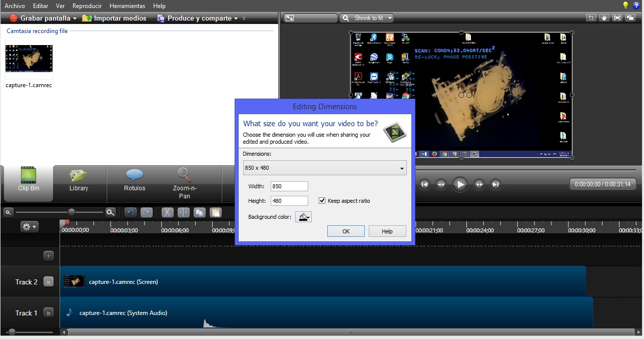
Task: Uncheck Keep aspect ratio checkbox
Action: (x=322, y=201)
